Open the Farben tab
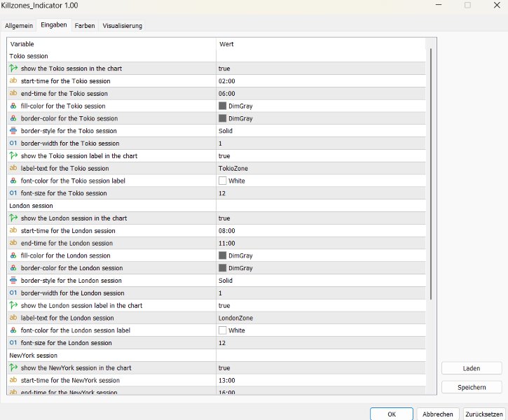The image size is (508, 420). [x=85, y=26]
